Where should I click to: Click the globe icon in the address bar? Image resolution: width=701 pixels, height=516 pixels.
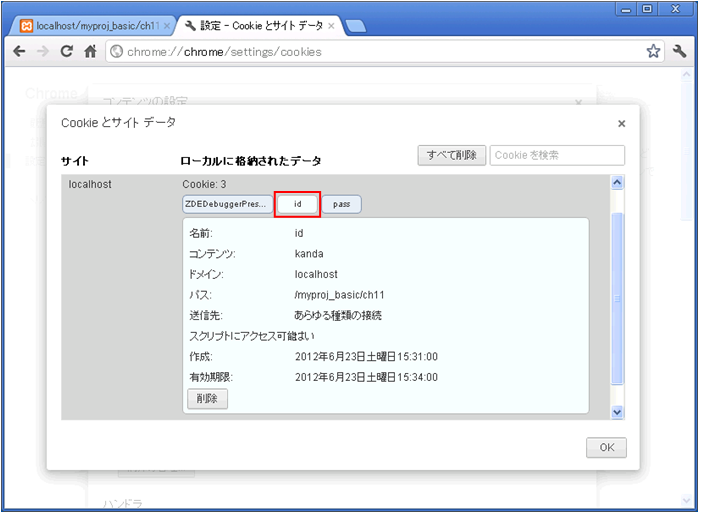point(116,52)
